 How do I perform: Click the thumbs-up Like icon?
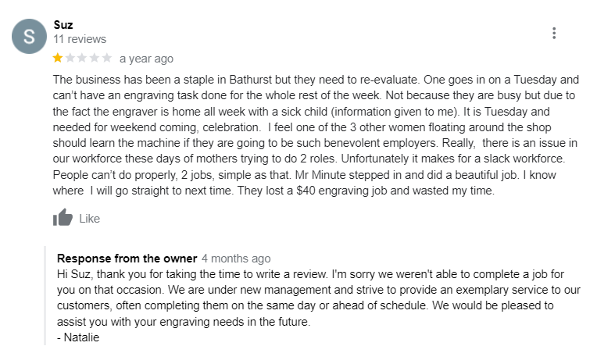[x=63, y=217]
